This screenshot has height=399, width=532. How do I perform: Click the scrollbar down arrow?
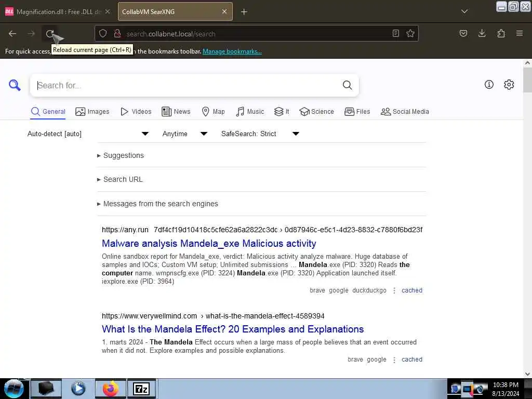click(x=527, y=374)
